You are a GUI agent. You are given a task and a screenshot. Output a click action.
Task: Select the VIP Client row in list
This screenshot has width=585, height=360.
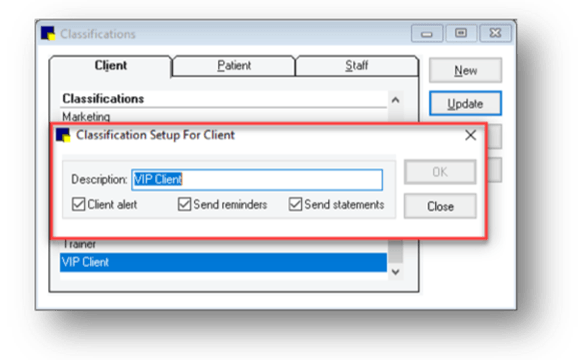(223, 262)
